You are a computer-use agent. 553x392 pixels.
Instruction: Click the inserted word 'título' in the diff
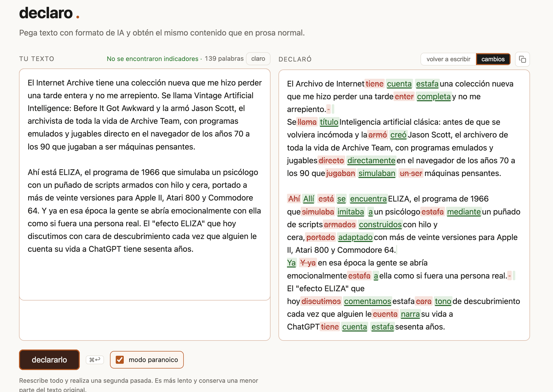[329, 122]
